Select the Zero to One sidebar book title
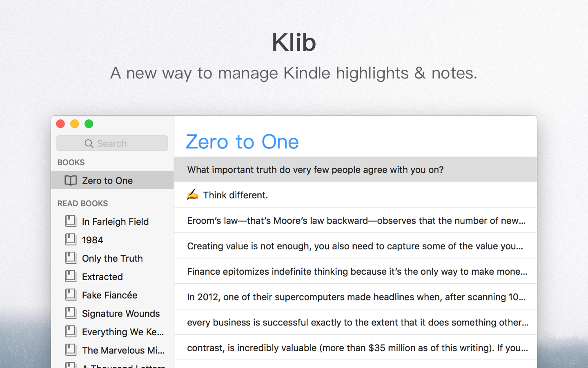The width and height of the screenshot is (588, 368). [x=107, y=180]
